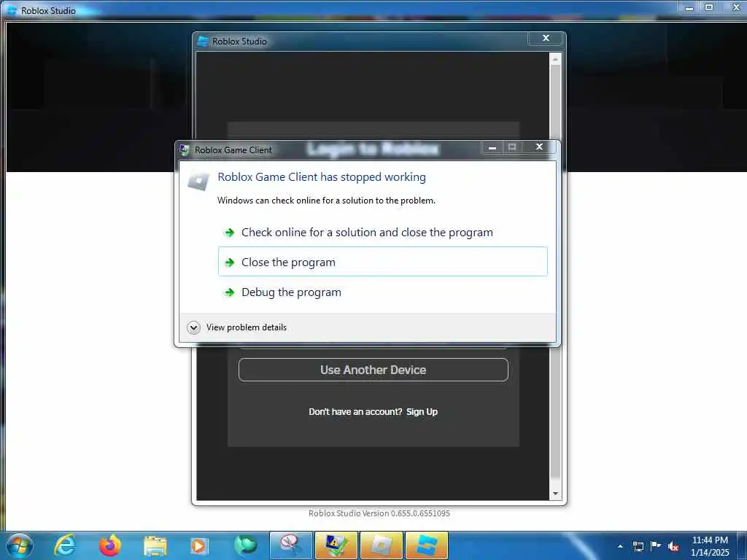Image resolution: width=747 pixels, height=560 pixels.
Task: Open Windows Explorer folder icon in taskbar
Action: (155, 546)
